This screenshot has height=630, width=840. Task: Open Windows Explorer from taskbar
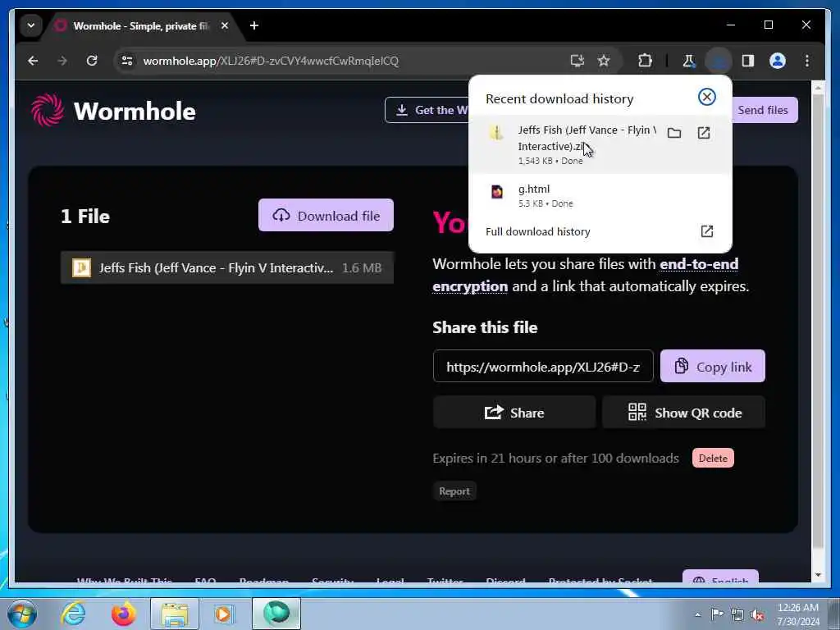175,614
